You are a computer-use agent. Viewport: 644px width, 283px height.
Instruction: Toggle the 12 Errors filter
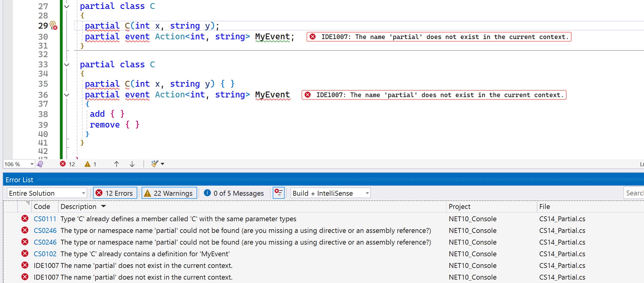115,193
